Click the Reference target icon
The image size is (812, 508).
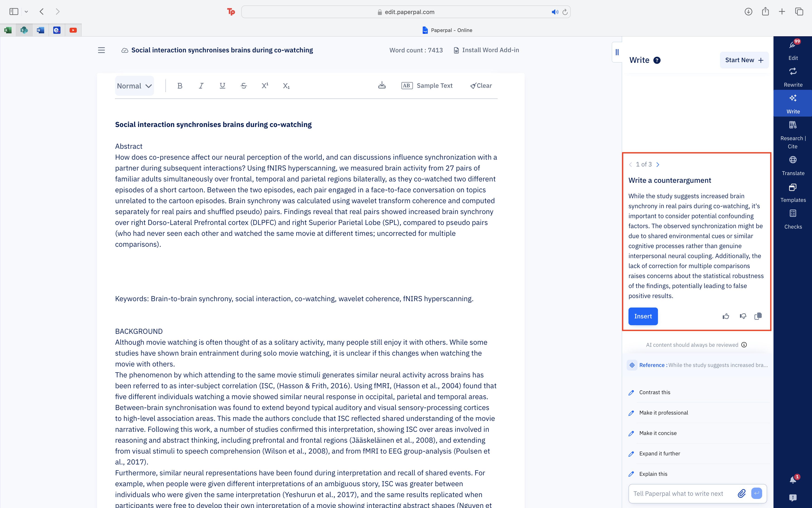pyautogui.click(x=632, y=365)
